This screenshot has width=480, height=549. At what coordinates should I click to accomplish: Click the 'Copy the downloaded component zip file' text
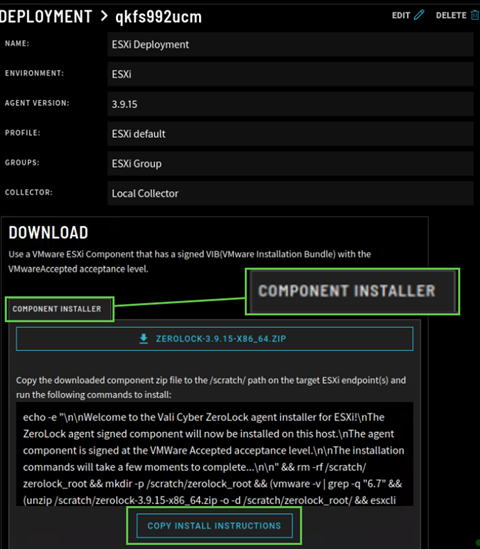[211, 388]
